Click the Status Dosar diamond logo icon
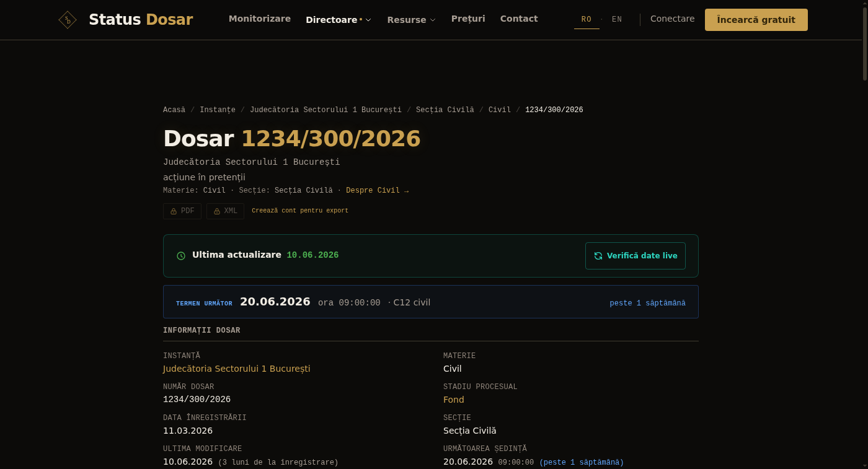 [x=68, y=20]
